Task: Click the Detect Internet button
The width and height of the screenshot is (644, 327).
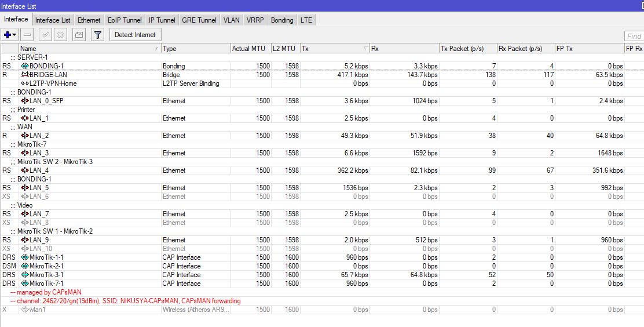Action: point(135,35)
